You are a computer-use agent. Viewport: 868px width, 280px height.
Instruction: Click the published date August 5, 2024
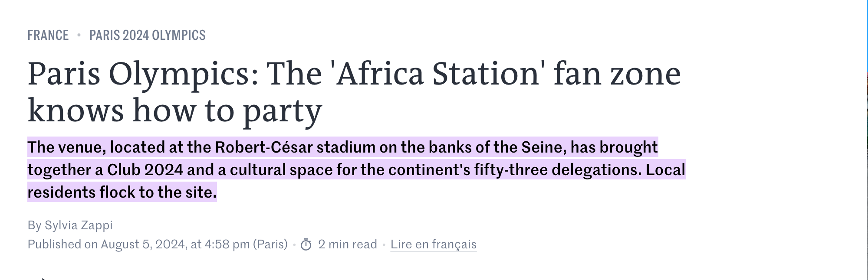pyautogui.click(x=144, y=244)
